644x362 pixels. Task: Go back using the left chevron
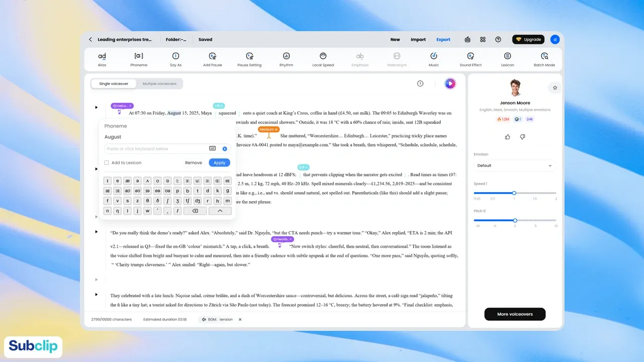click(x=91, y=39)
